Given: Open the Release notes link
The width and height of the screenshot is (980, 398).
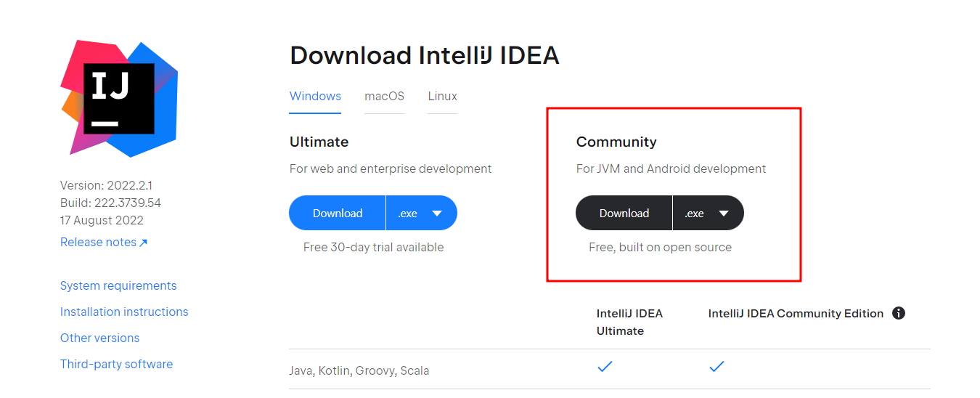Looking at the screenshot, I should 104,242.
